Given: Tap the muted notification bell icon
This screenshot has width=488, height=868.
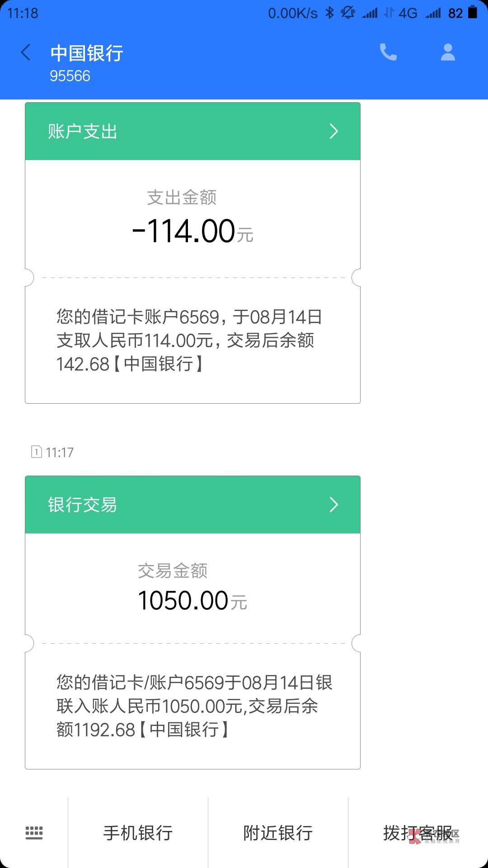Looking at the screenshot, I should point(348,13).
